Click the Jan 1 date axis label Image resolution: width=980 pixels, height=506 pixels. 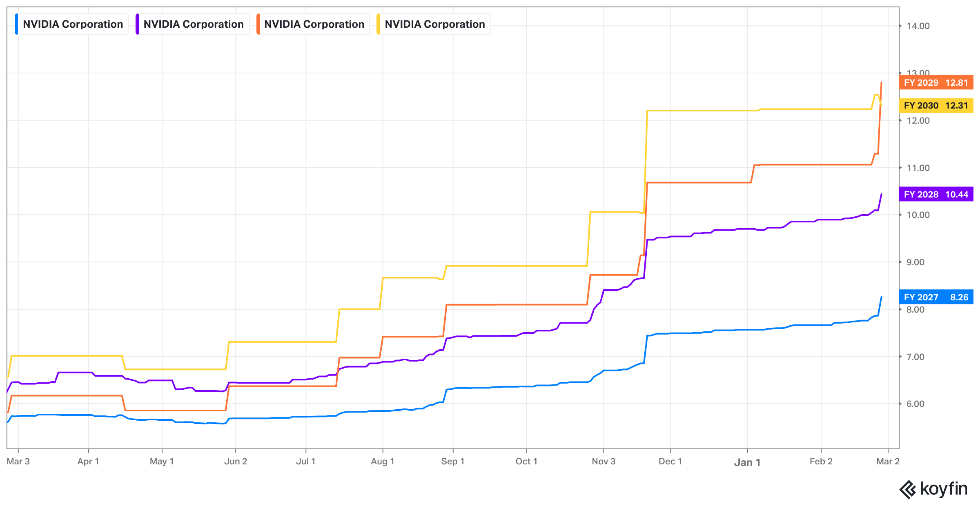tap(747, 462)
